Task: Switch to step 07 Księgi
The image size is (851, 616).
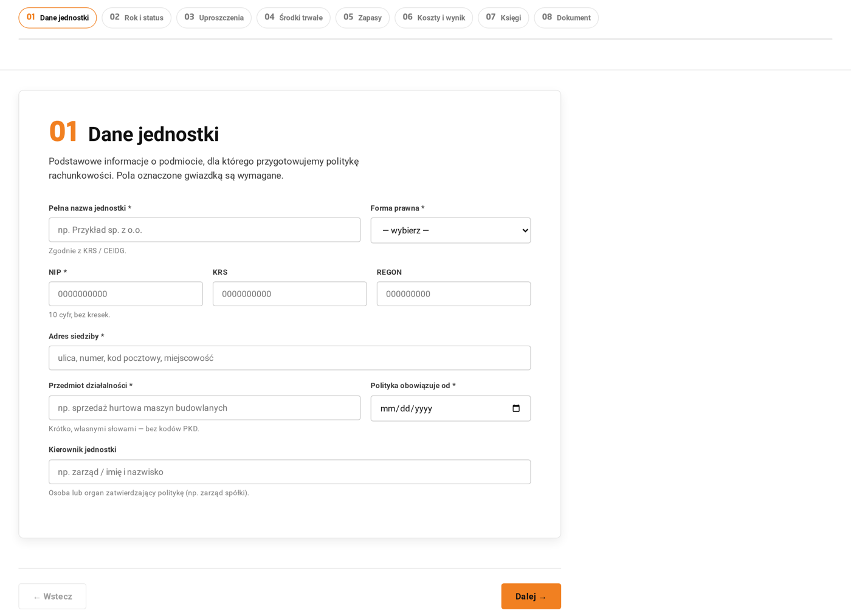Action: (x=503, y=18)
